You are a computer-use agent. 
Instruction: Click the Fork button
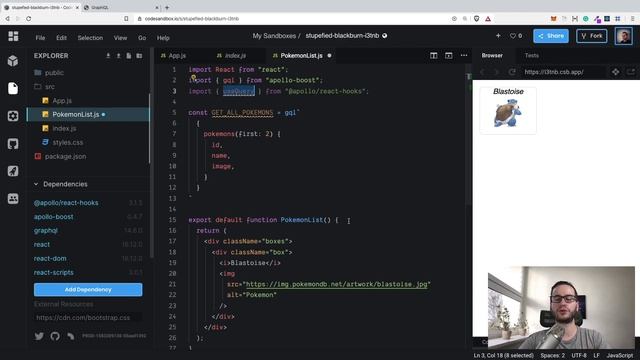coord(591,36)
